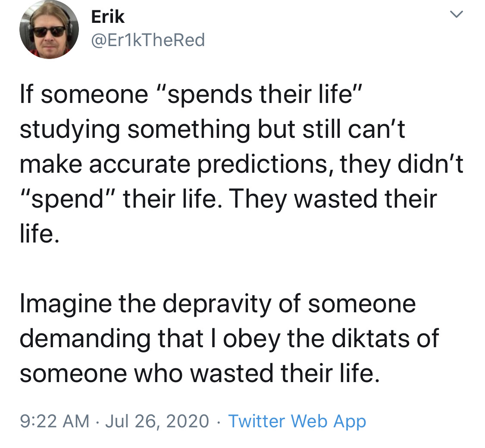Select the word Imagine starting the second paragraph
The image size is (485, 448).
[x=66, y=304]
